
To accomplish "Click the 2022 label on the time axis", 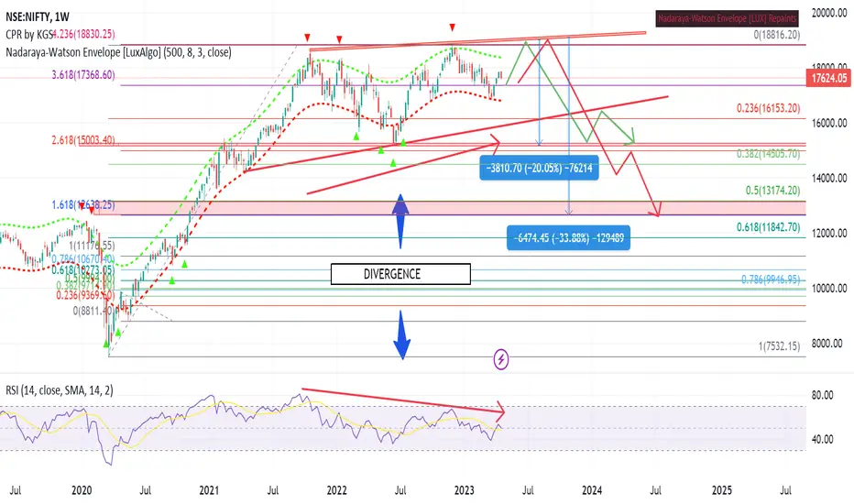I will click(x=337, y=490).
